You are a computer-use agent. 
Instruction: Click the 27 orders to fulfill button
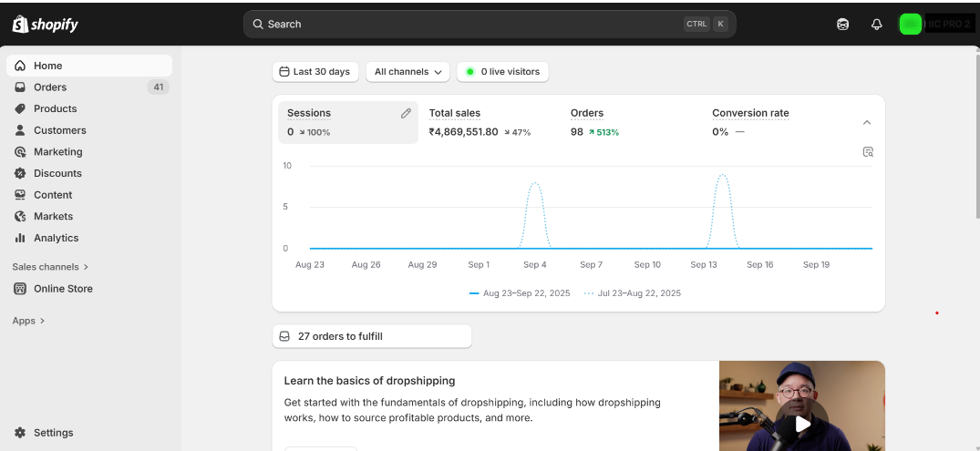tap(372, 336)
